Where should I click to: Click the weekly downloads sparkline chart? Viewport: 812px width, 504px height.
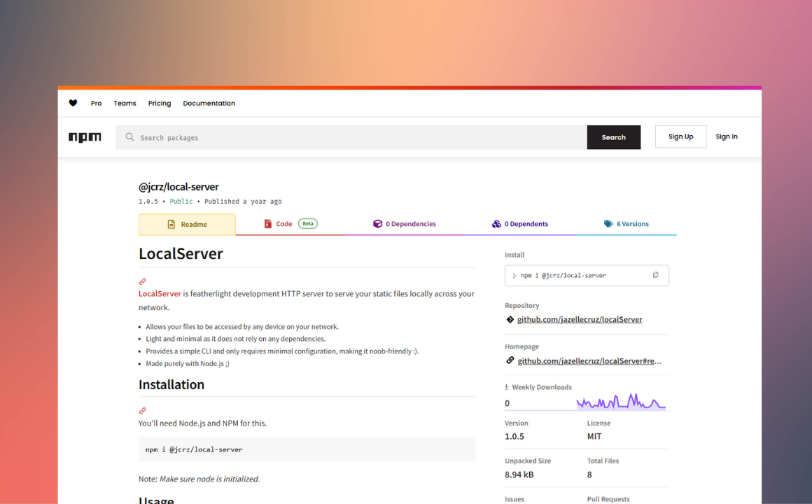click(x=620, y=402)
